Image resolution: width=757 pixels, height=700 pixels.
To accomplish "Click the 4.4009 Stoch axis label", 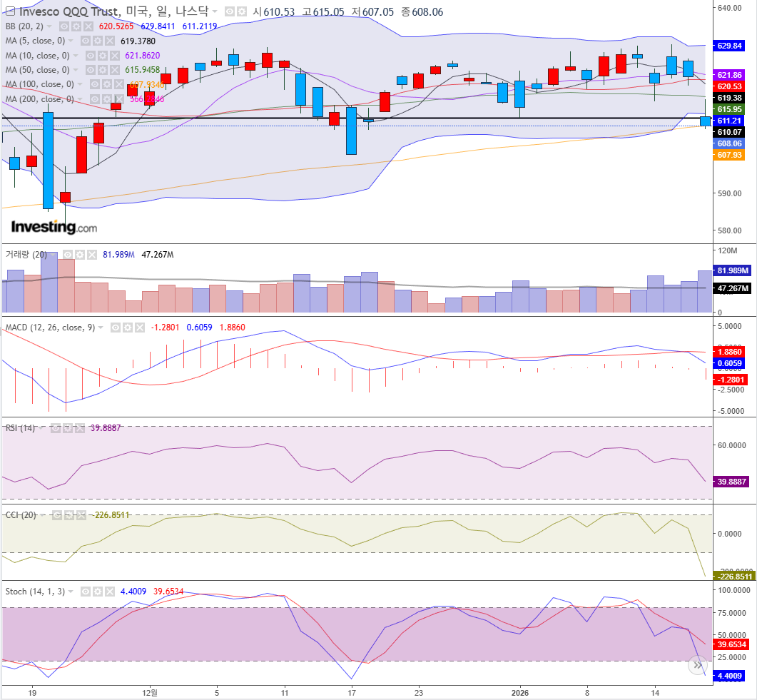I will (729, 676).
